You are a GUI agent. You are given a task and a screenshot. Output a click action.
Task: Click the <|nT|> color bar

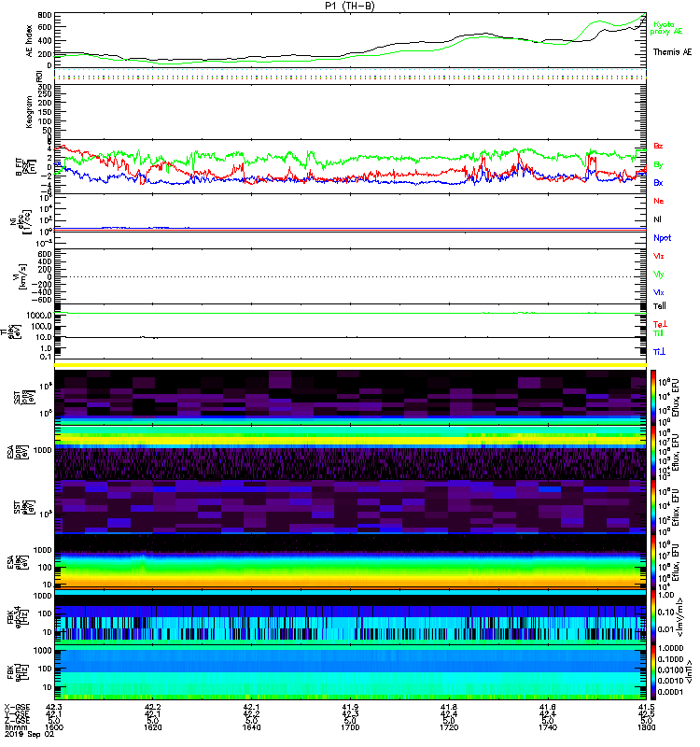652,671
